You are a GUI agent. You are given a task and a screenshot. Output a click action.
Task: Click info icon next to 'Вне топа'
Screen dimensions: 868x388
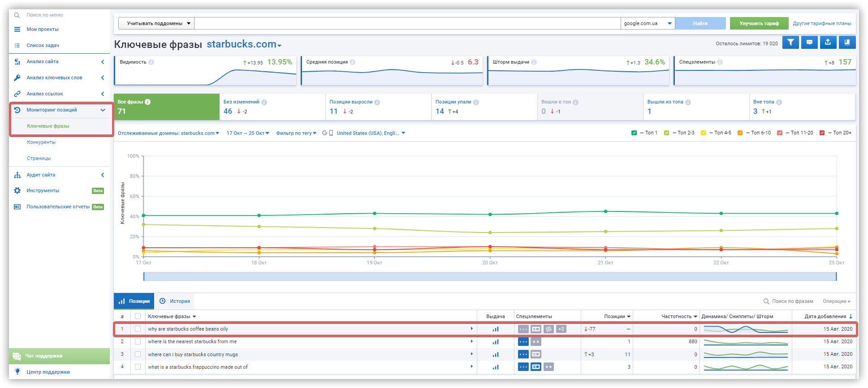(779, 102)
